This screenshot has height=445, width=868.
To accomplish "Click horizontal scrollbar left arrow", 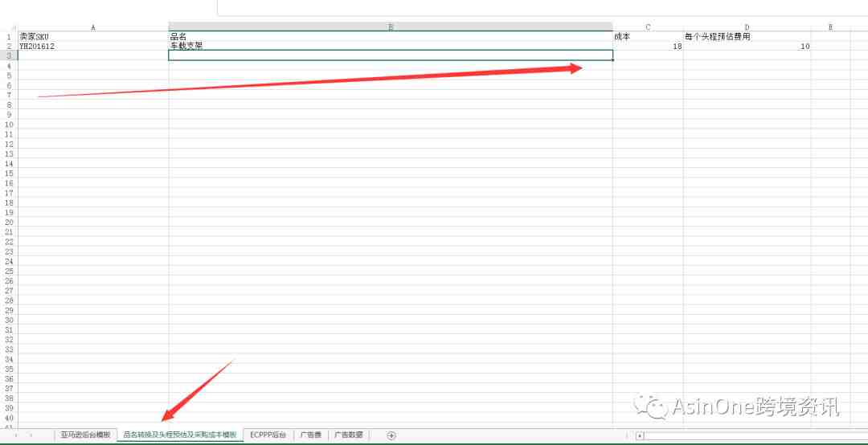I will [x=640, y=435].
